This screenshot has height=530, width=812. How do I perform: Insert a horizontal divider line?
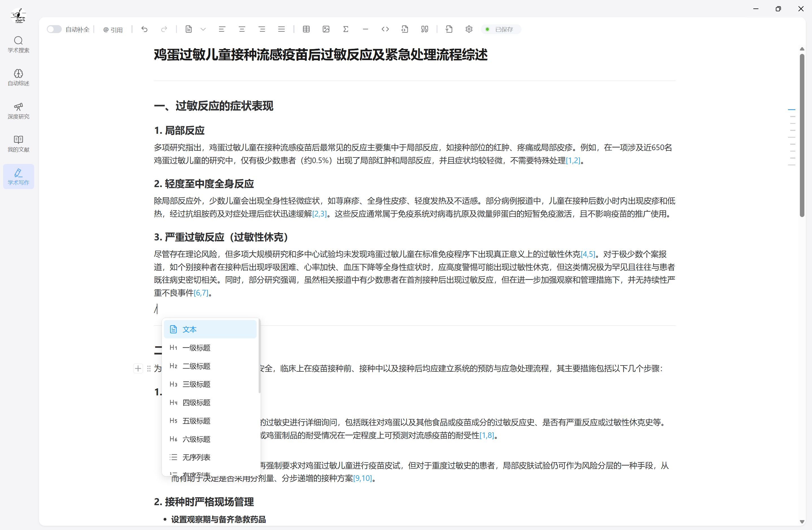[x=366, y=29]
